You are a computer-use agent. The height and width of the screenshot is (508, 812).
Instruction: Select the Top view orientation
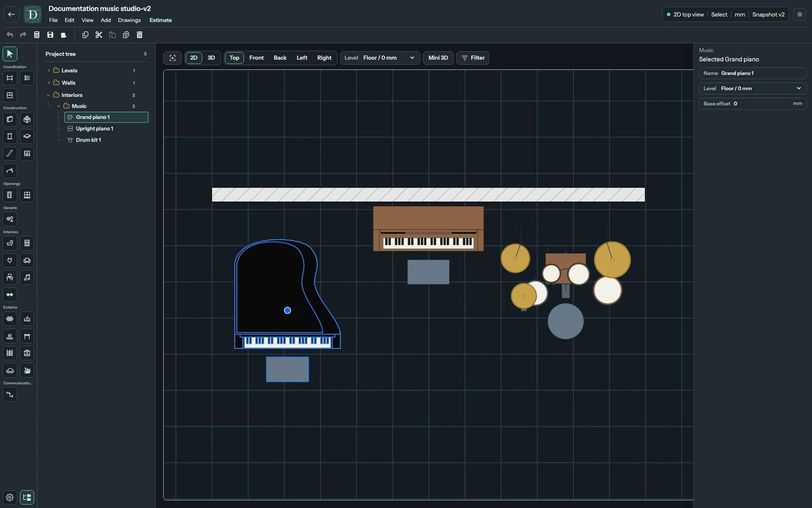pos(234,58)
